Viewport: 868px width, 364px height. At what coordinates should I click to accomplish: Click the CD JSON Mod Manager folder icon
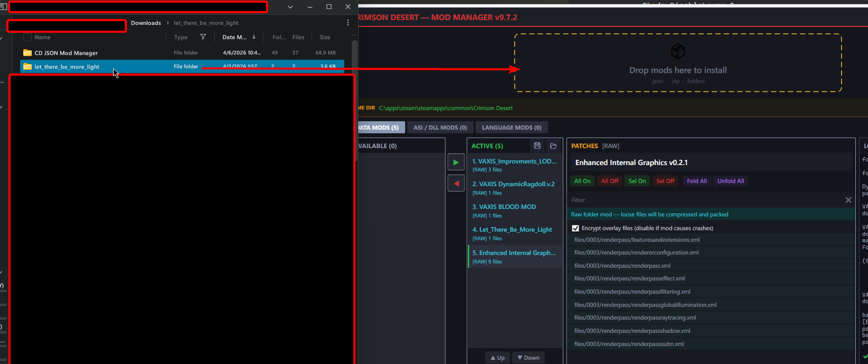click(28, 53)
